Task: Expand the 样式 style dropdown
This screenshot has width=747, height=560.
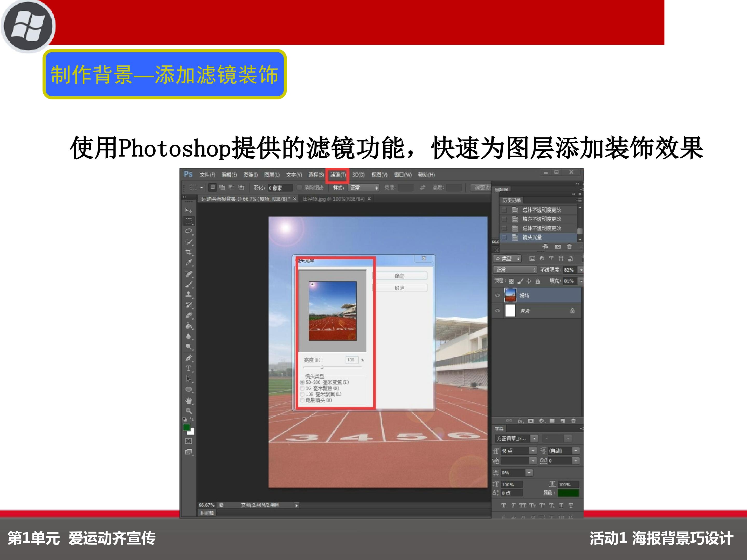Action: pos(364,188)
